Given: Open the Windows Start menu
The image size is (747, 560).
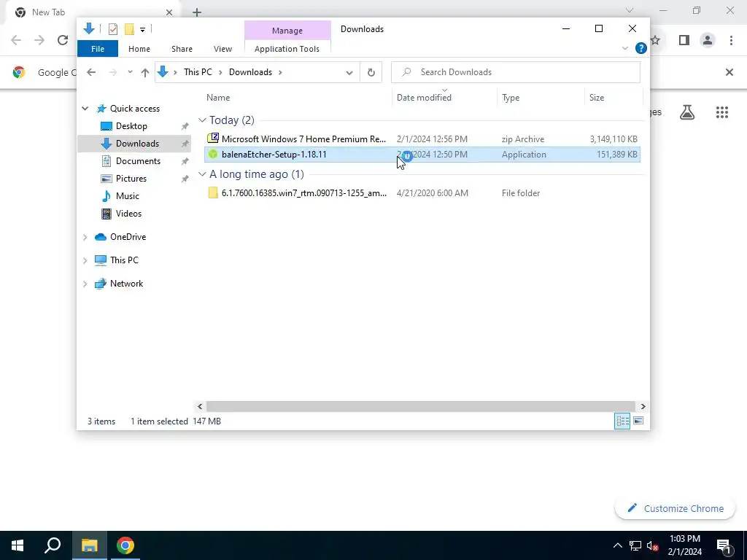Looking at the screenshot, I should tap(18, 545).
